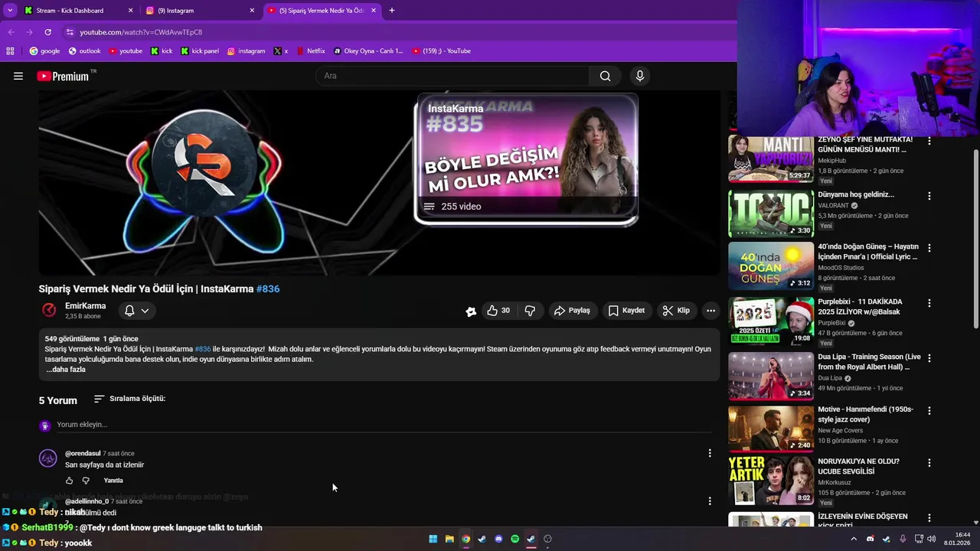Like the comment by @orendasul
The width and height of the screenshot is (980, 551).
[x=69, y=481]
